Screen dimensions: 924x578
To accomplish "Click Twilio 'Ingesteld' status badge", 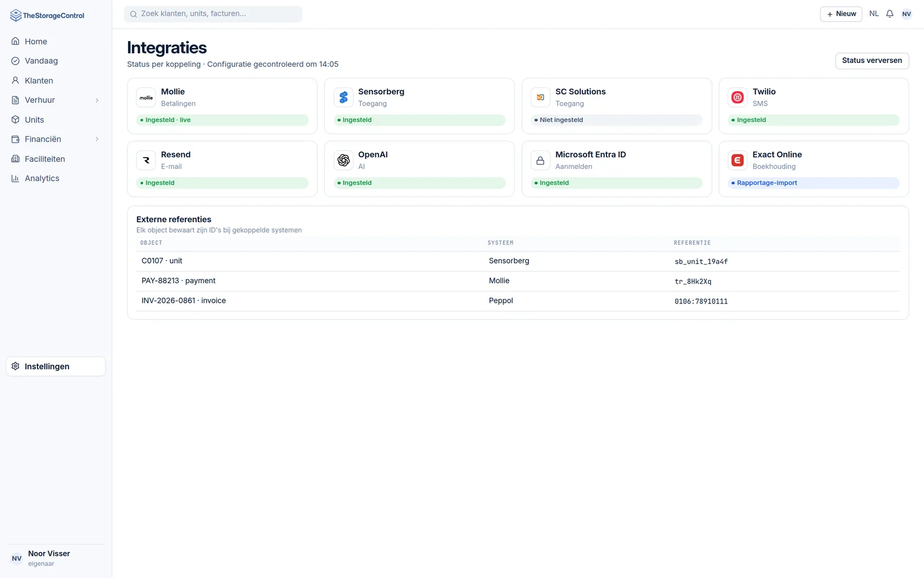I will pyautogui.click(x=814, y=120).
